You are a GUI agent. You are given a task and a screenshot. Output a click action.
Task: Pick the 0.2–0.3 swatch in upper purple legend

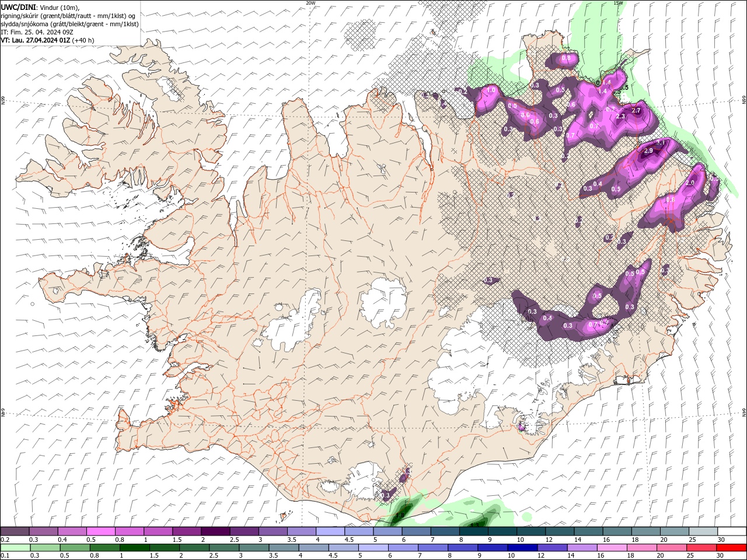[x=15, y=531]
